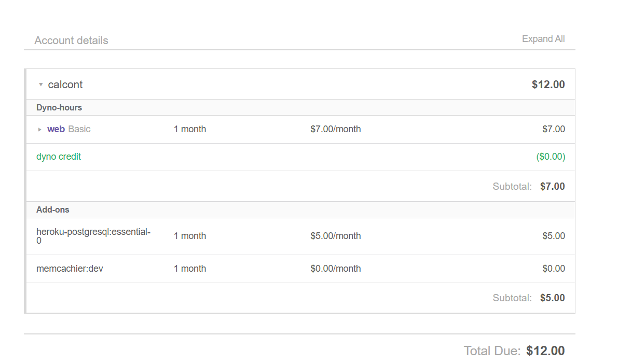
Task: Click the Expand All link
Action: tap(543, 39)
